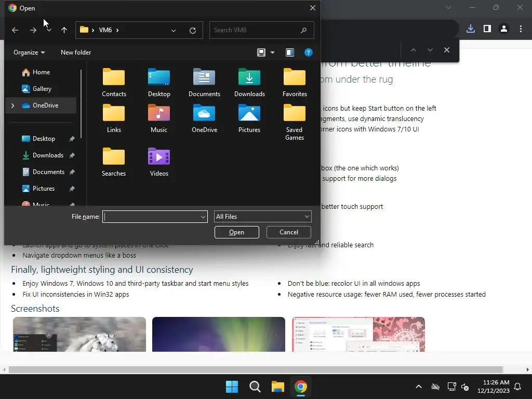Open the notification bell

[517, 387]
